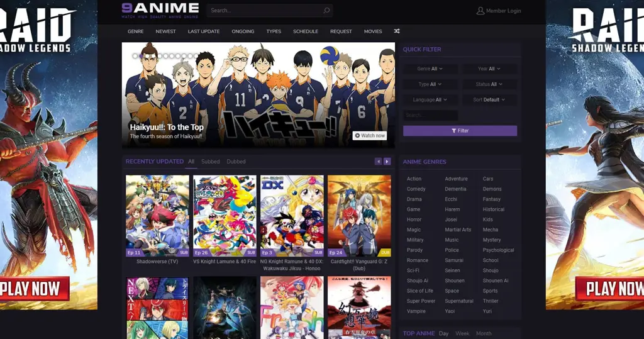This screenshot has height=339, width=644.
Task: Select the Mecha genre
Action: click(491, 230)
